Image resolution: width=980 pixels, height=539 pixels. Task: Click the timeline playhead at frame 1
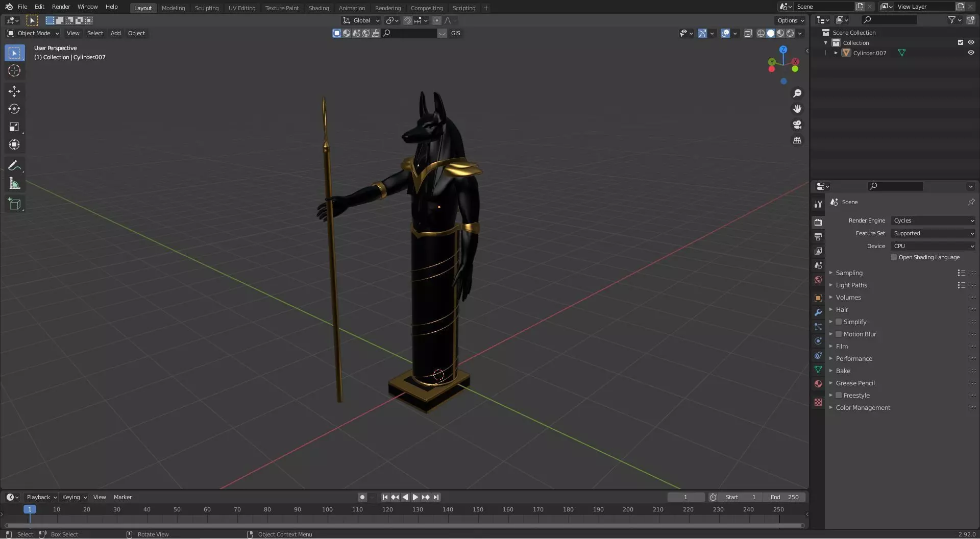(x=30, y=510)
